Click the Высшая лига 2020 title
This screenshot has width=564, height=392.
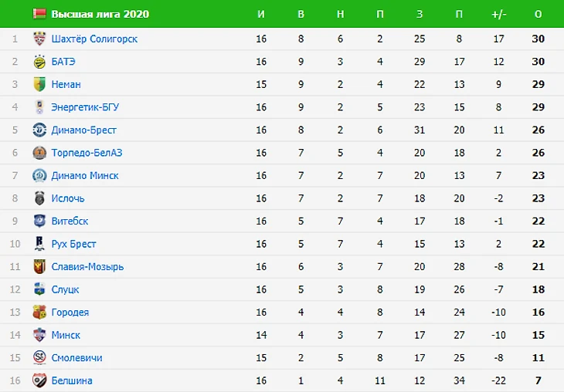[x=100, y=14]
